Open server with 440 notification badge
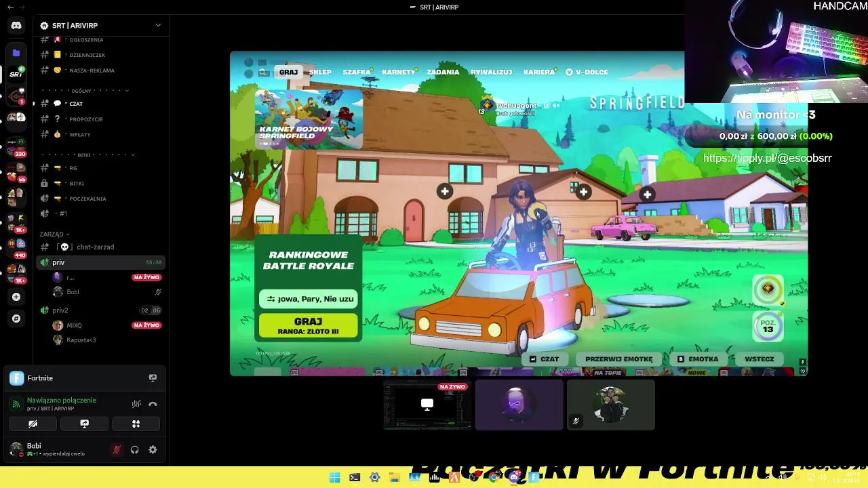Viewport: 868px width, 488px height. pyautogui.click(x=16, y=247)
